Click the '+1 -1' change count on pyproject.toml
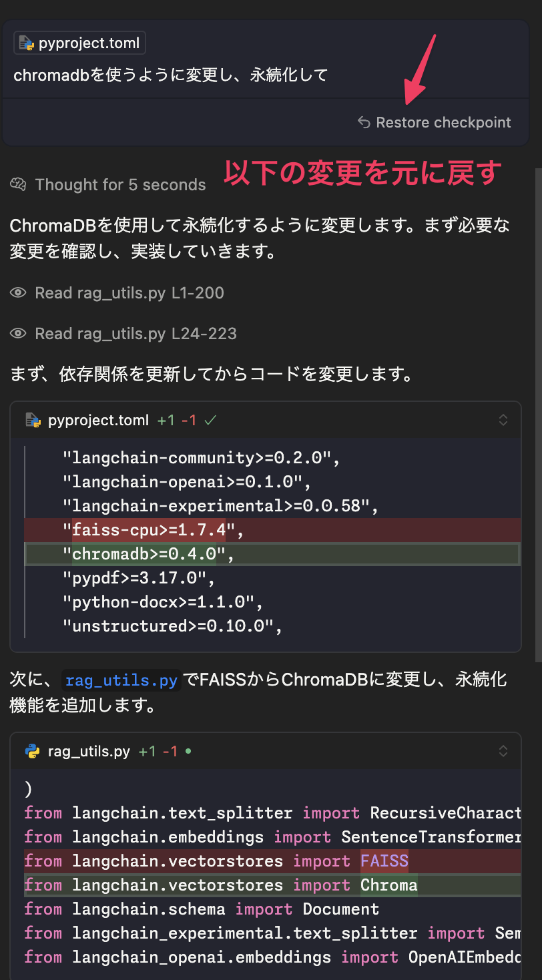 177,420
